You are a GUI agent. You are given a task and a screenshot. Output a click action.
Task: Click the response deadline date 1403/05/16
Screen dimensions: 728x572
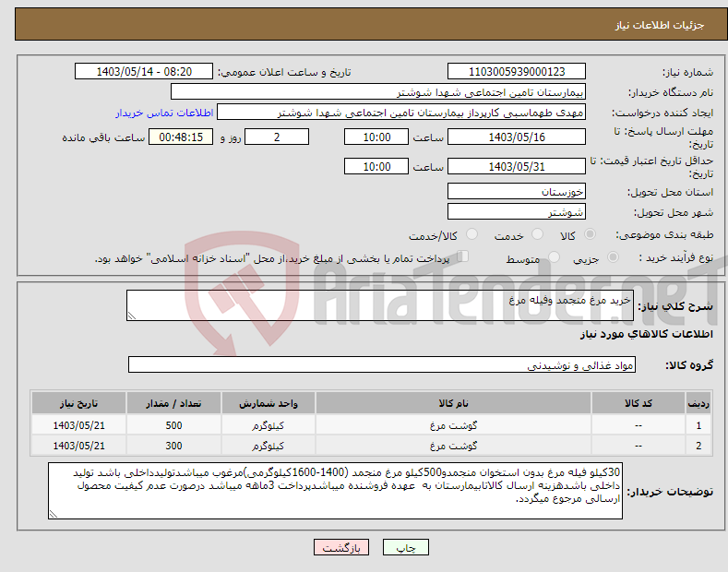(x=517, y=137)
